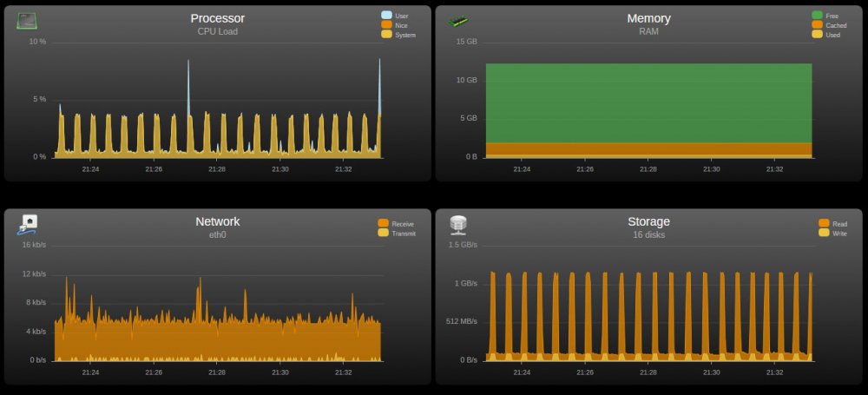The width and height of the screenshot is (868, 395).
Task: Click the Transmit legend color swatch
Action: click(383, 233)
